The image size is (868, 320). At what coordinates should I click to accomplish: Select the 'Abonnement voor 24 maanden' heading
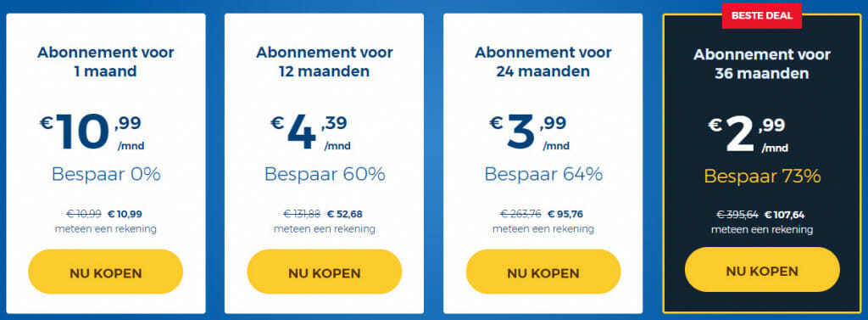tap(543, 62)
